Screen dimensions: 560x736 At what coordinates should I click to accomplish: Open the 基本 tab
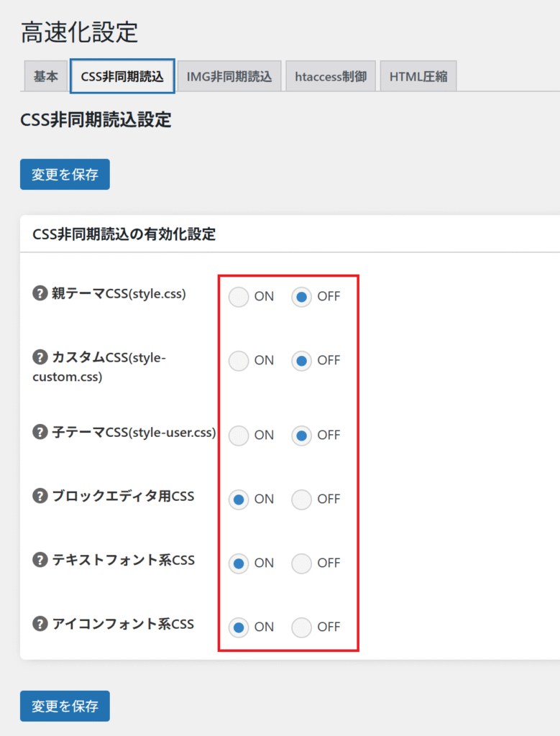point(45,76)
